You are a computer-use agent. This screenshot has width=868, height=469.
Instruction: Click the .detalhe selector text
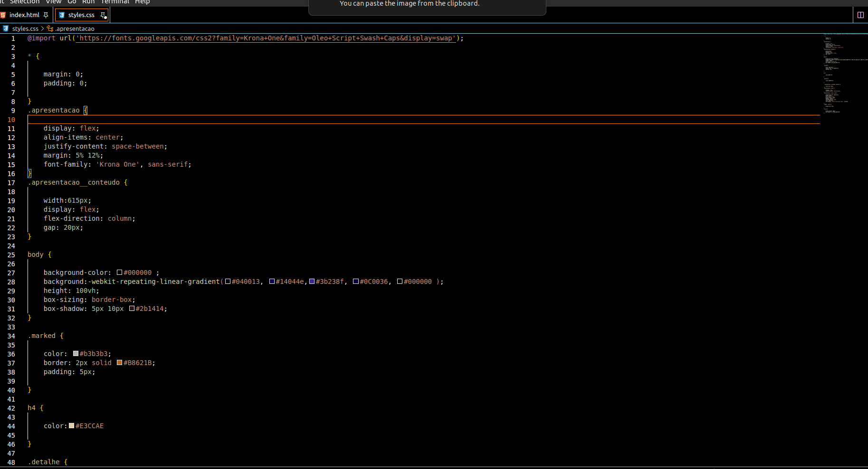44,462
